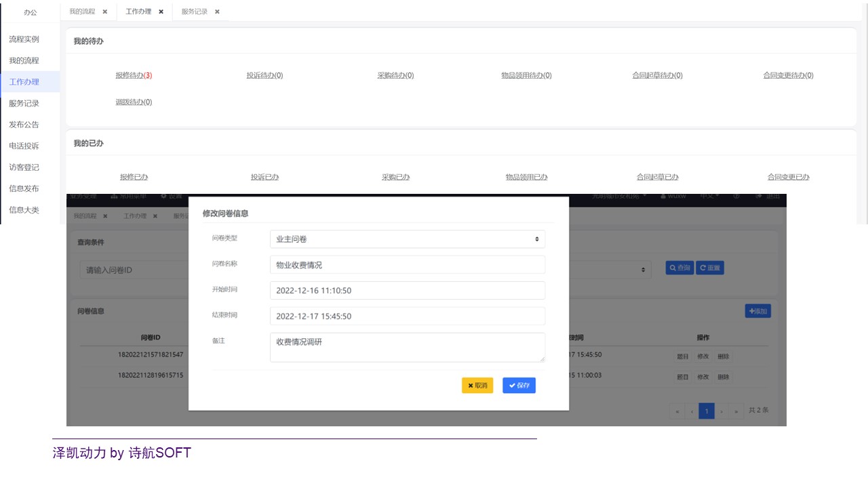The image size is (868, 488).
Task: Go to first page with « button
Action: (x=677, y=411)
